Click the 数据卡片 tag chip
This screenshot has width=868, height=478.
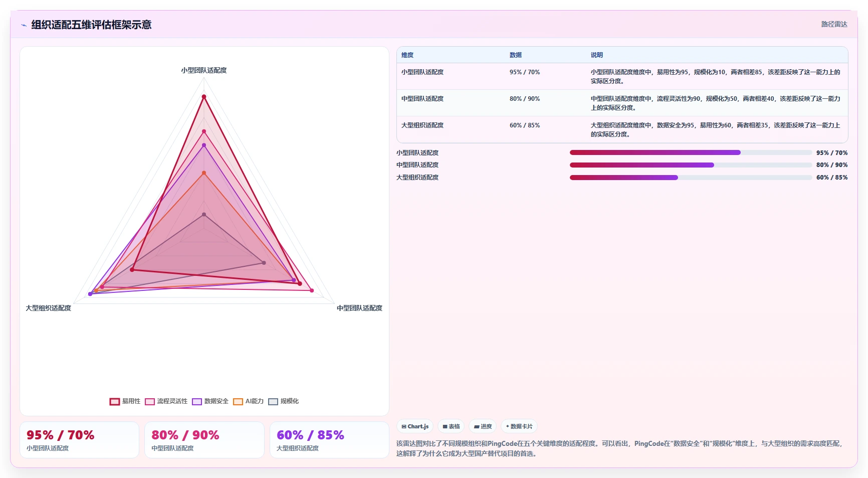519,426
